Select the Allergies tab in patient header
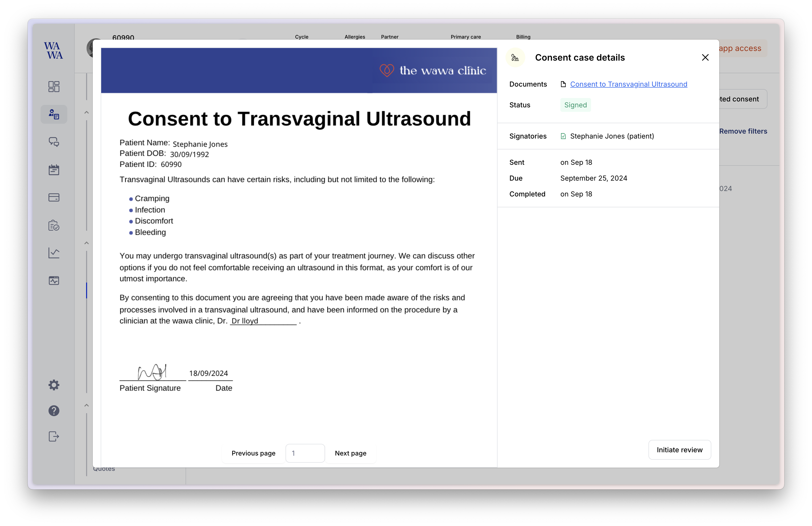812x526 pixels. point(355,37)
